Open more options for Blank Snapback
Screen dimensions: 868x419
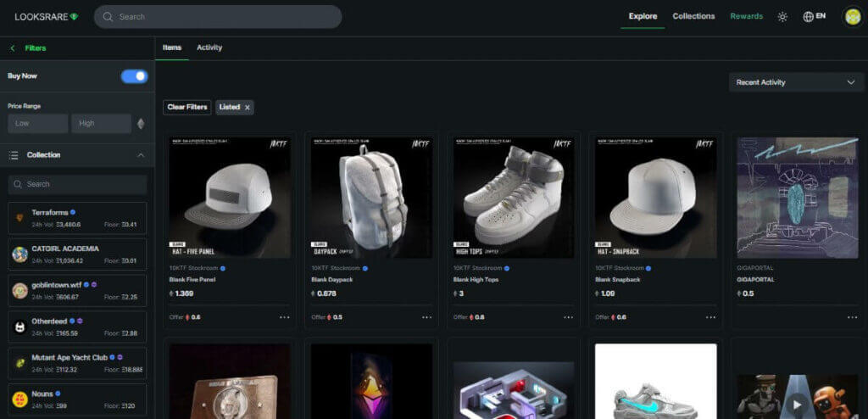tap(711, 317)
